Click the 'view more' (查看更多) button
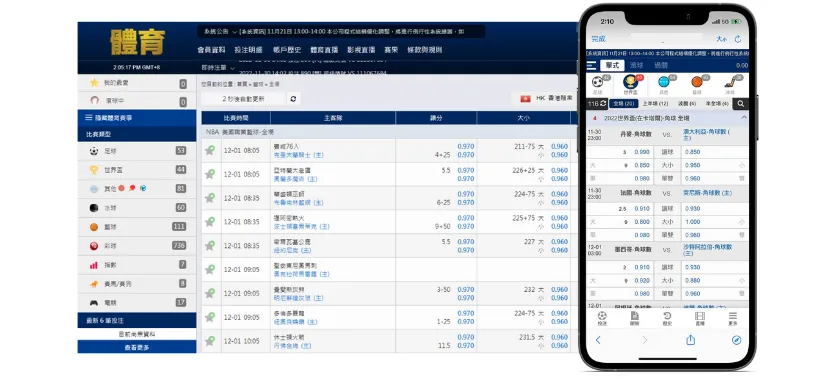The image size is (818, 379). (137, 347)
